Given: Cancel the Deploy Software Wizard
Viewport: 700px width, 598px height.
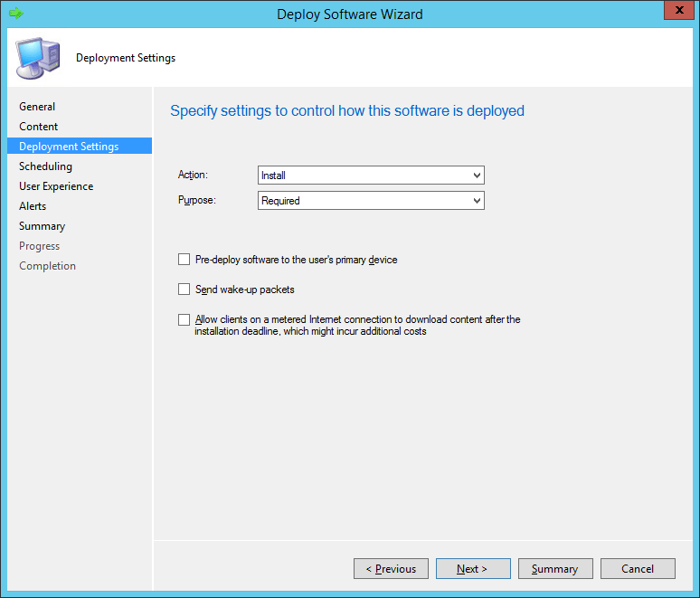Looking at the screenshot, I should [638, 569].
